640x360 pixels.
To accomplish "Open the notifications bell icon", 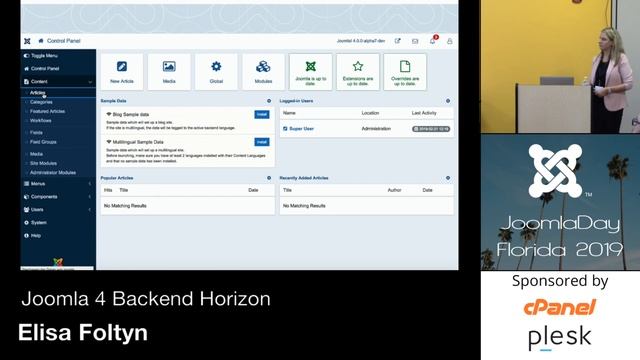I will coord(432,41).
